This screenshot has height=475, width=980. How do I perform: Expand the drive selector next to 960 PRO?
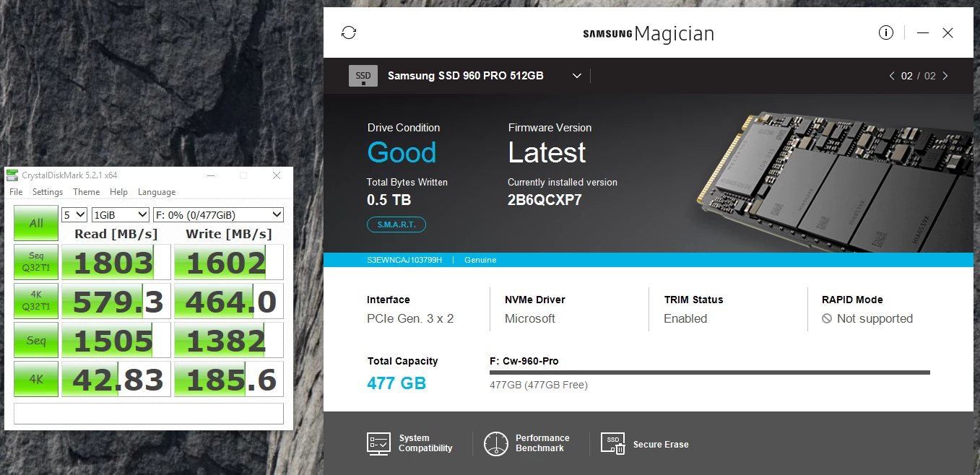coord(577,76)
